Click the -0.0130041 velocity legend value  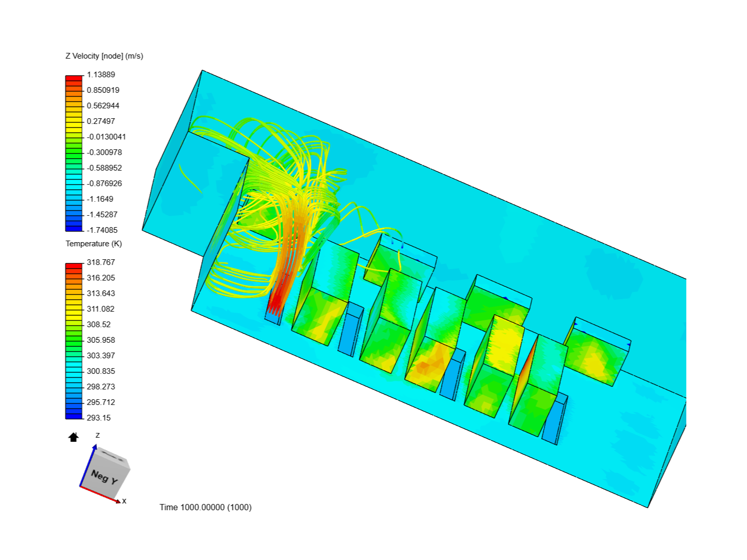click(x=106, y=137)
